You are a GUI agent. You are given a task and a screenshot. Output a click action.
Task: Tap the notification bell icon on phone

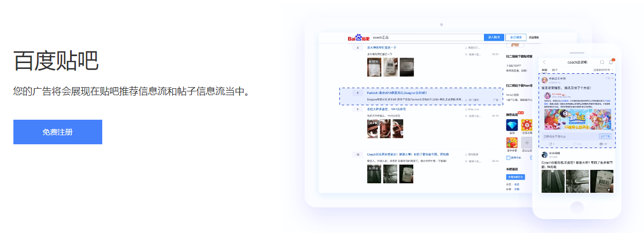[611, 63]
